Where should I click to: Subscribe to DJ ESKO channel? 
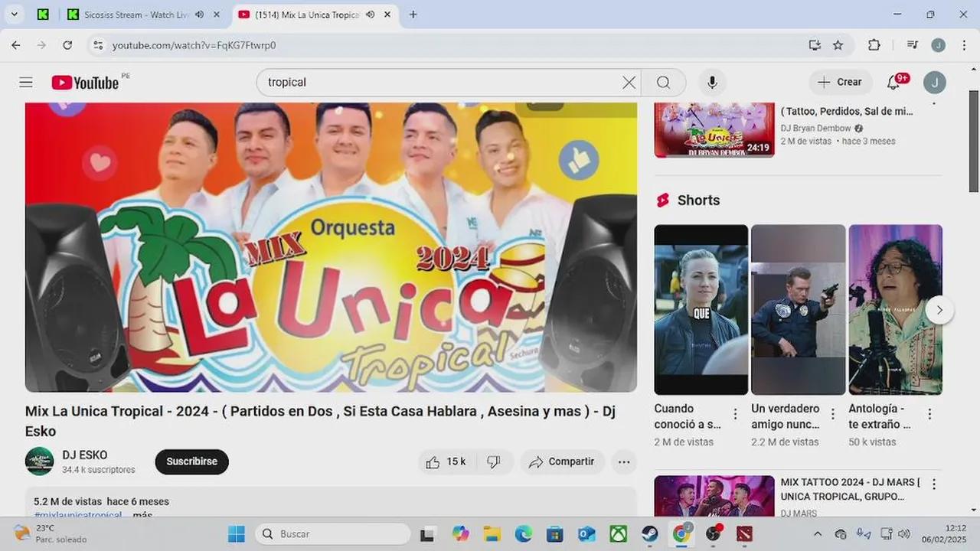(191, 461)
